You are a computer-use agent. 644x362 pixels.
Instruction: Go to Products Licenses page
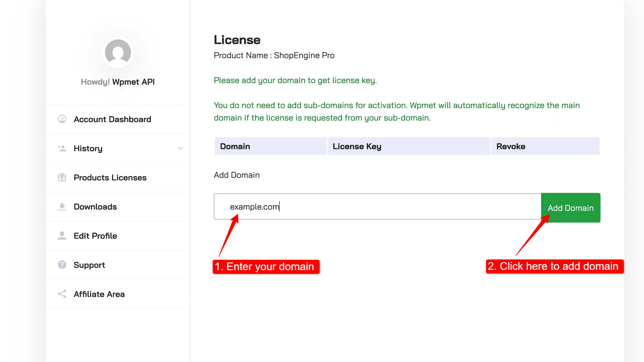point(118,178)
